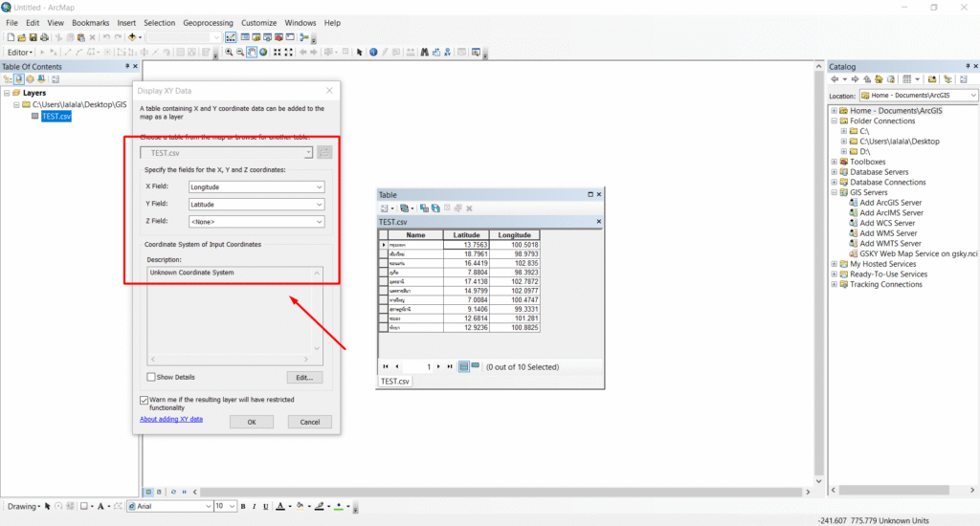The image size is (980, 526).
Task: Toggle Show selected records view in Table
Action: [475, 366]
